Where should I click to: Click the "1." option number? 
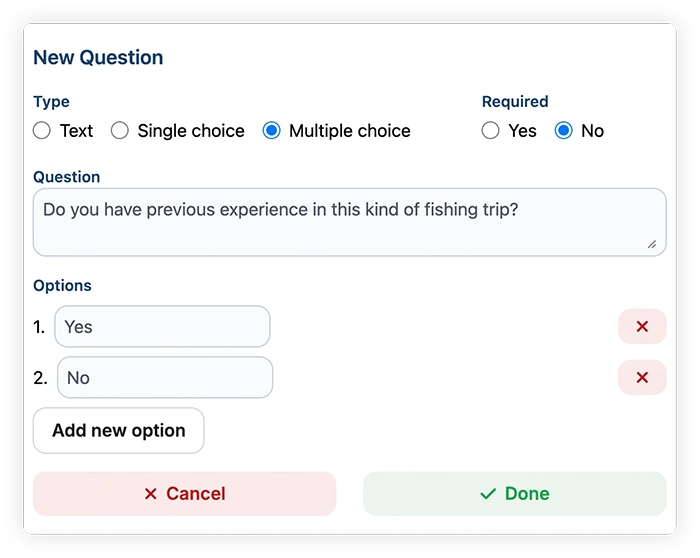point(39,327)
